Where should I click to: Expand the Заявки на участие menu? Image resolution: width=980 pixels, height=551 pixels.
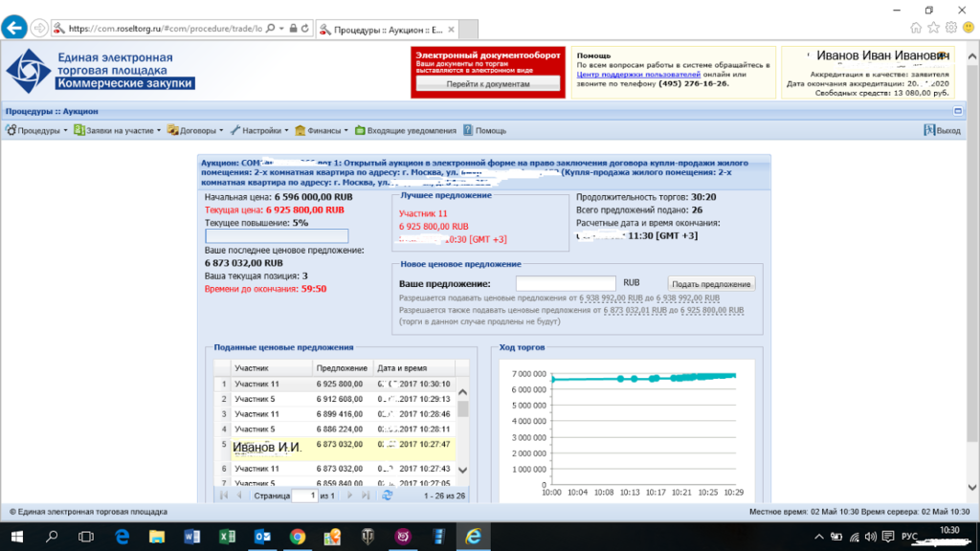(119, 130)
